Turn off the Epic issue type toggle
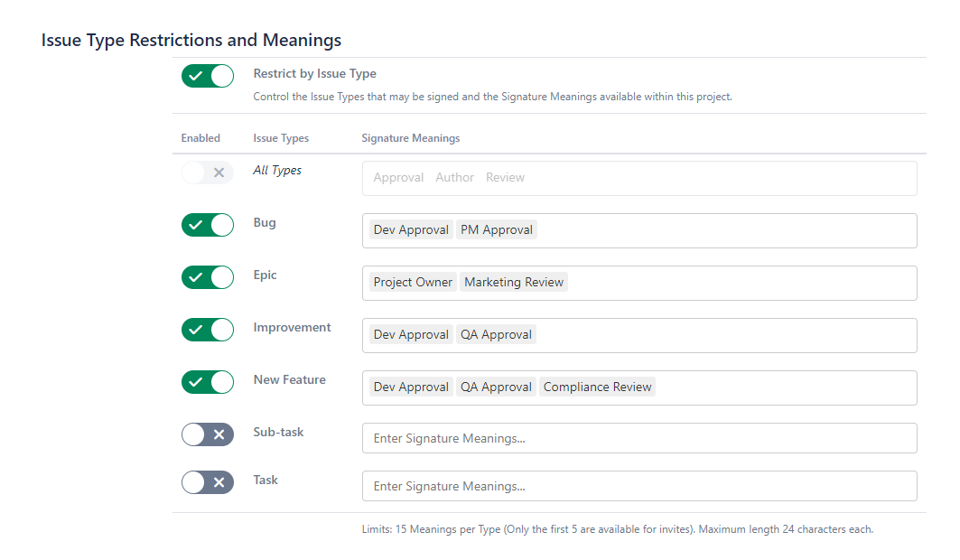The width and height of the screenshot is (960, 560). point(208,277)
